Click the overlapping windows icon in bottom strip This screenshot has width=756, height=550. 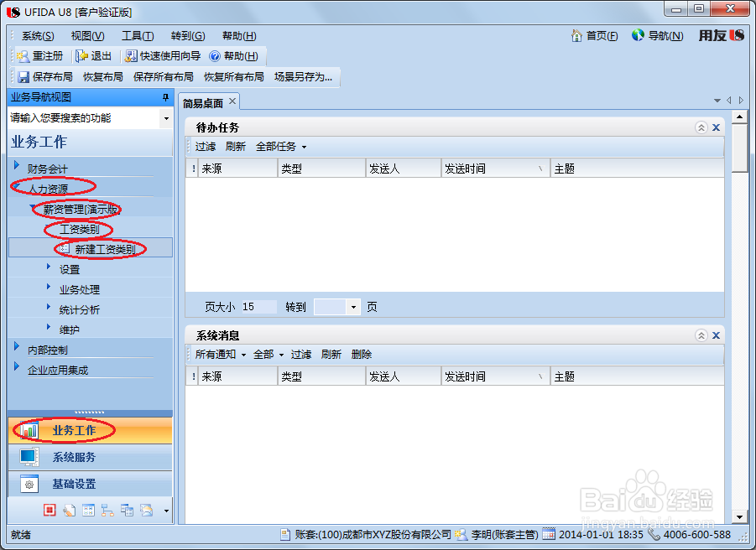[x=127, y=510]
